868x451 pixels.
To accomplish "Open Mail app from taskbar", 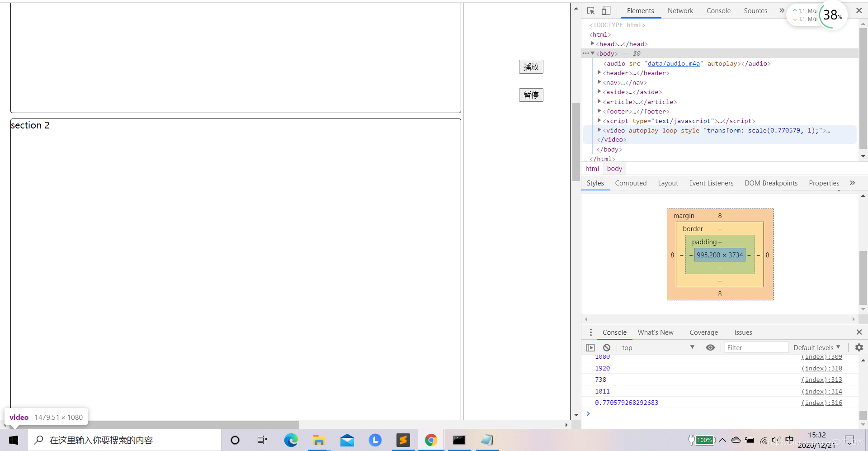I will pos(347,440).
